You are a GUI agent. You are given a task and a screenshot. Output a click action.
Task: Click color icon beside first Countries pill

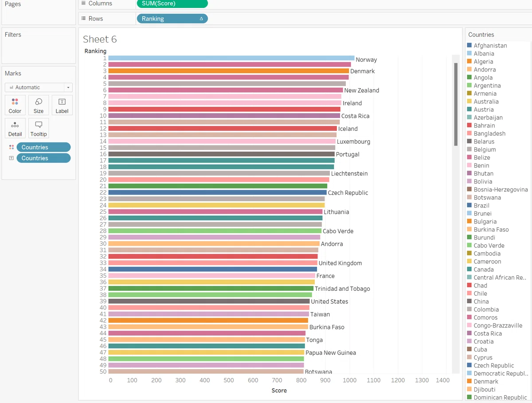point(12,147)
